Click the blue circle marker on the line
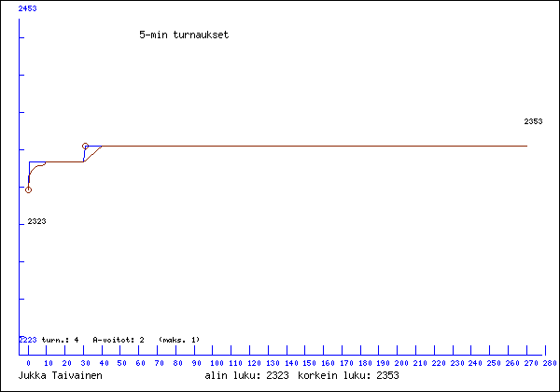This screenshot has width=560, height=392. pos(86,146)
